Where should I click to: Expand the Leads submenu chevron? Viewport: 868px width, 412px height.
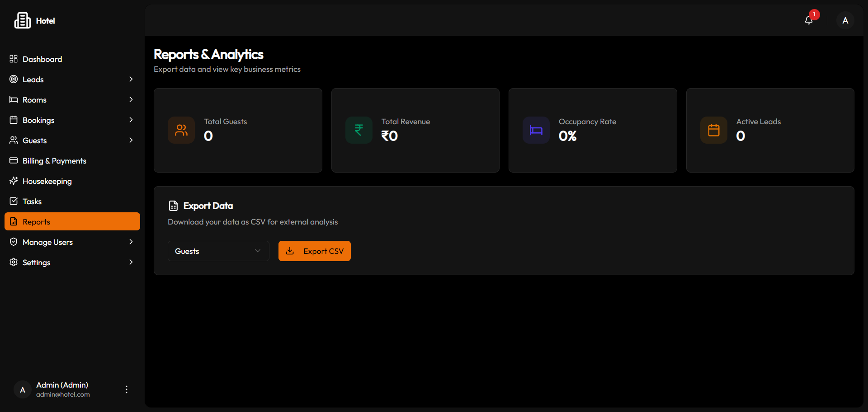[x=131, y=80]
